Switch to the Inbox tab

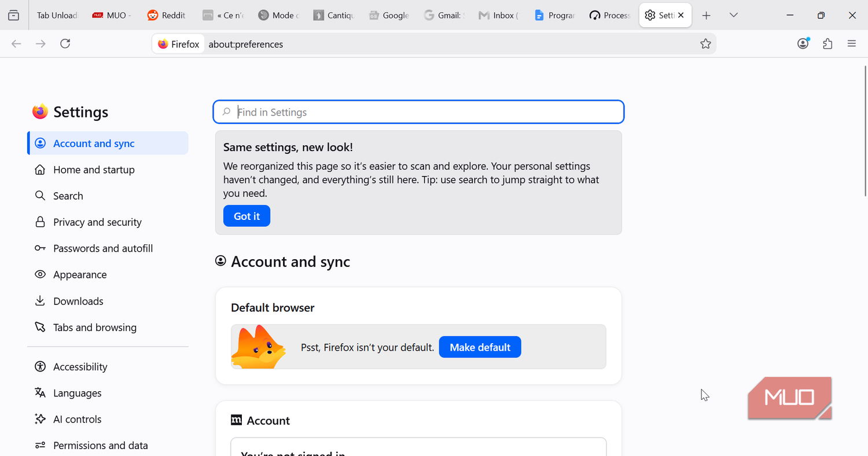[x=499, y=16]
